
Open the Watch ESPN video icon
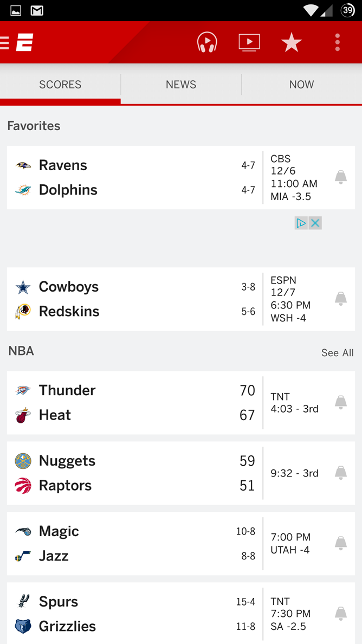tap(249, 42)
